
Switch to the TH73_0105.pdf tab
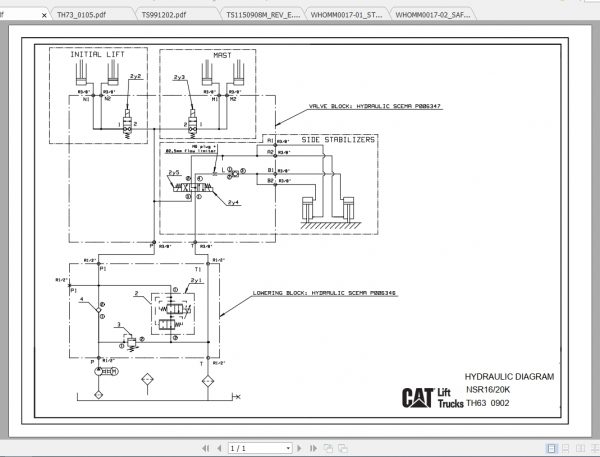(81, 15)
